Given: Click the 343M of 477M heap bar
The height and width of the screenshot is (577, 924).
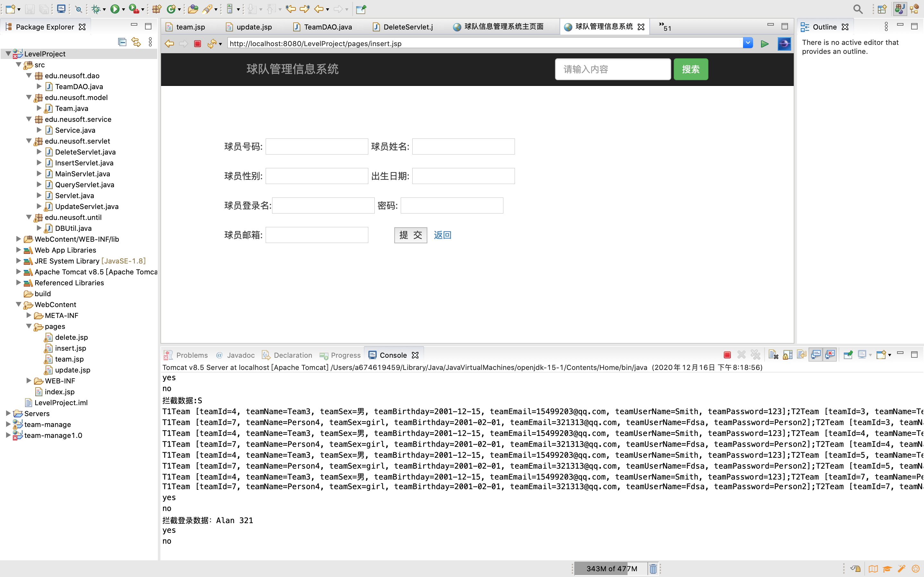Looking at the screenshot, I should click(x=611, y=569).
